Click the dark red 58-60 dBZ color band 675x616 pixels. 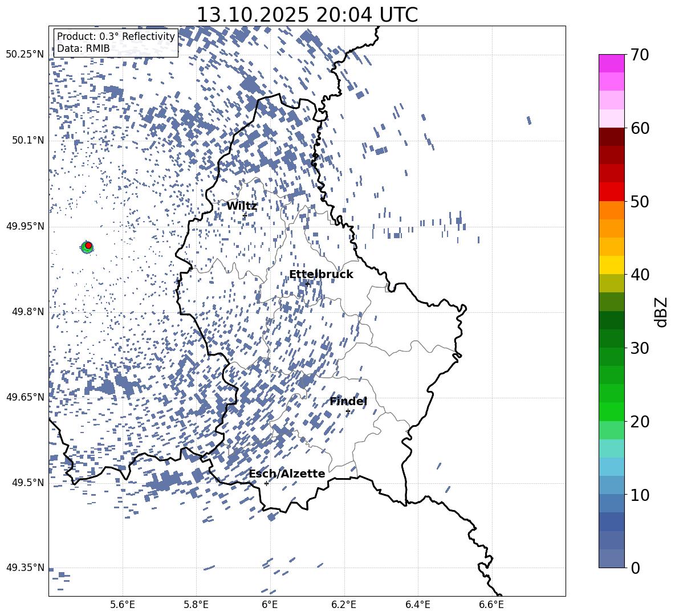(x=612, y=137)
